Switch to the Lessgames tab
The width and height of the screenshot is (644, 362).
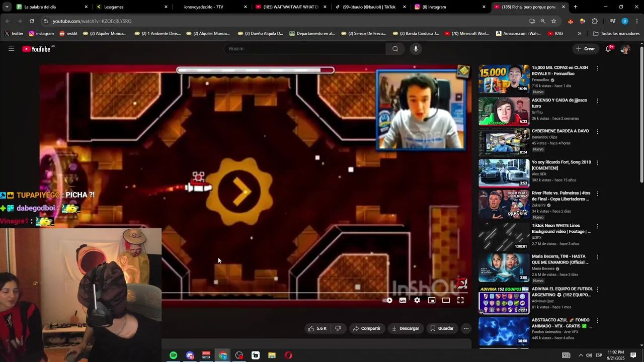pos(131,7)
